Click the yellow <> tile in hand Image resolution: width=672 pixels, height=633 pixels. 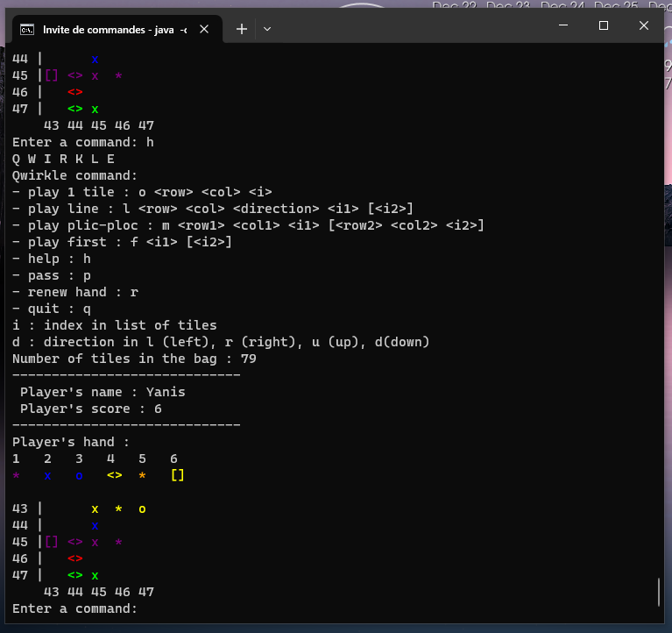point(115,475)
